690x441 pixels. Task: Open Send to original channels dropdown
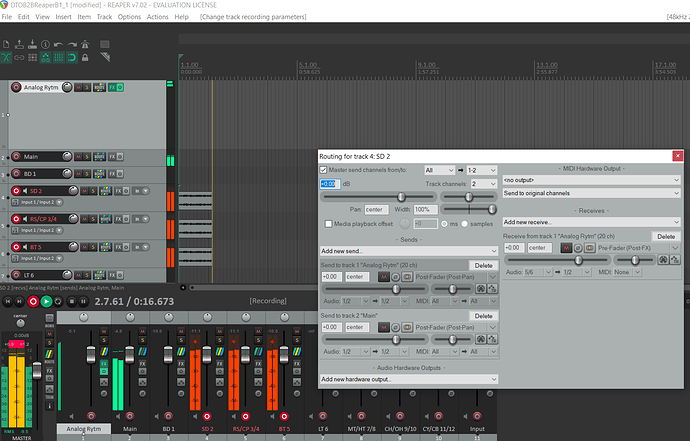(591, 193)
